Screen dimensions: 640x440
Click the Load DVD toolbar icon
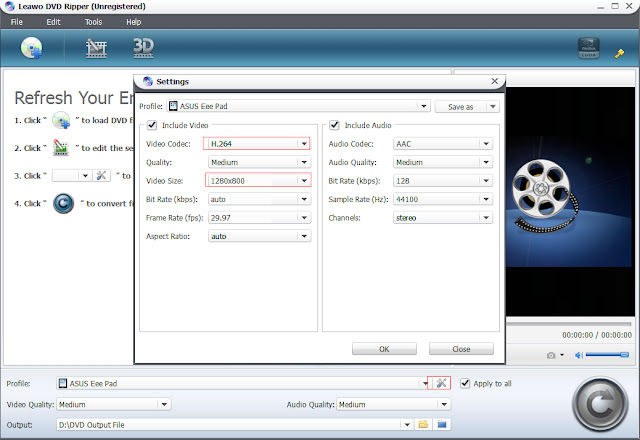click(x=31, y=48)
